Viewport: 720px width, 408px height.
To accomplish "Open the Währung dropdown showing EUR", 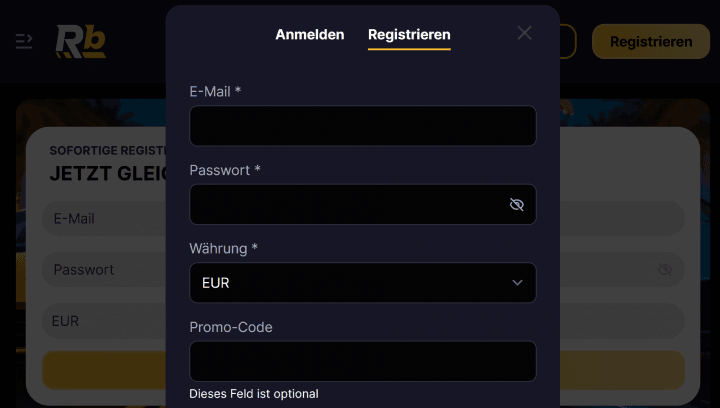I will (363, 283).
